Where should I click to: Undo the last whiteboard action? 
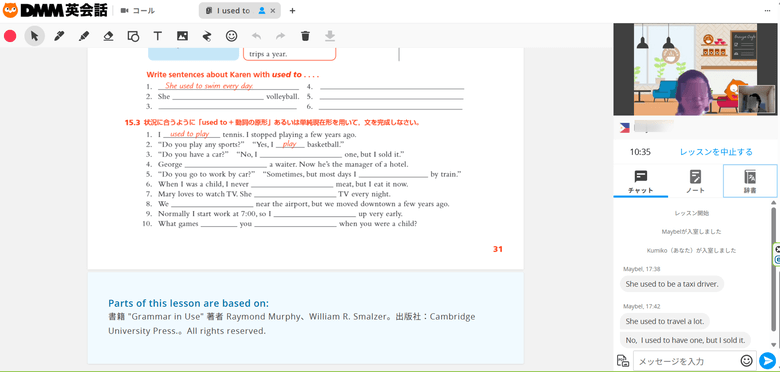pyautogui.click(x=256, y=36)
